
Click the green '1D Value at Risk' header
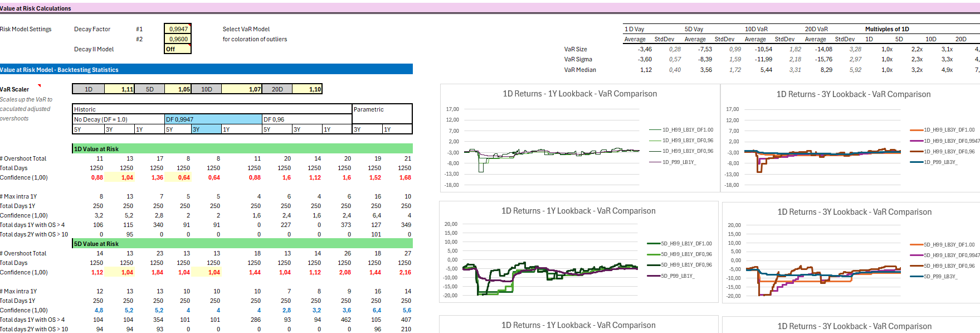pos(242,149)
